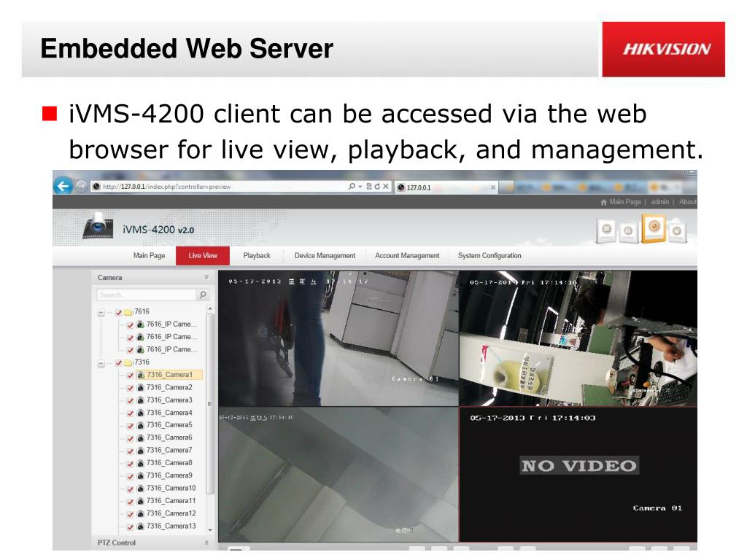Uncheck the 7316 group checkbox
This screenshot has width=747, height=560.
coord(119,363)
